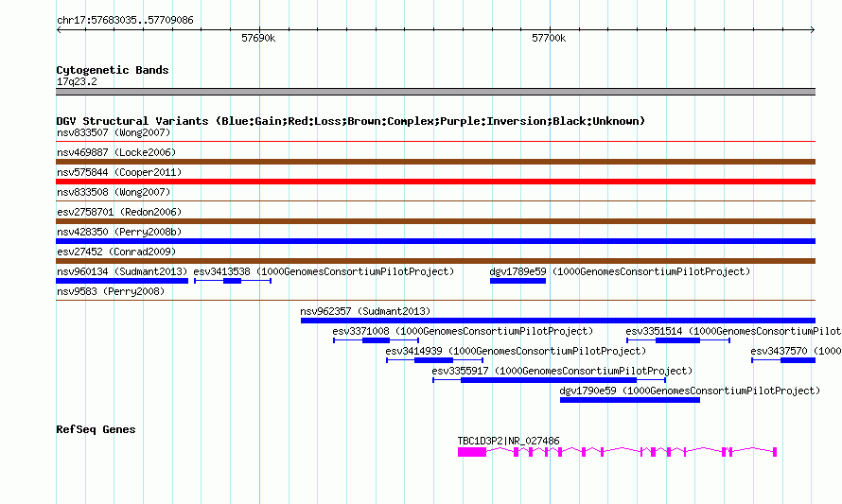This screenshot has height=504, width=842.
Task: Select the 17q23.2 band label
Action: 77,81
